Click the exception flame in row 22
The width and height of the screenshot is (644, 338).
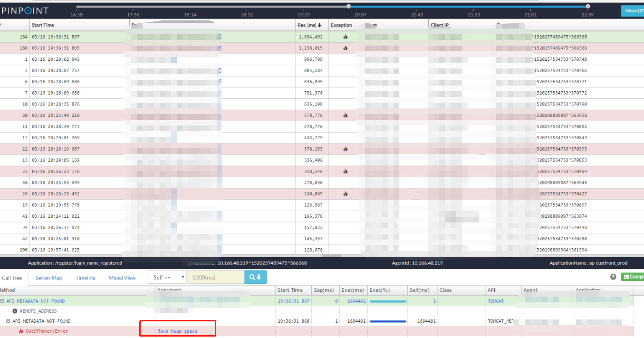coord(345,149)
